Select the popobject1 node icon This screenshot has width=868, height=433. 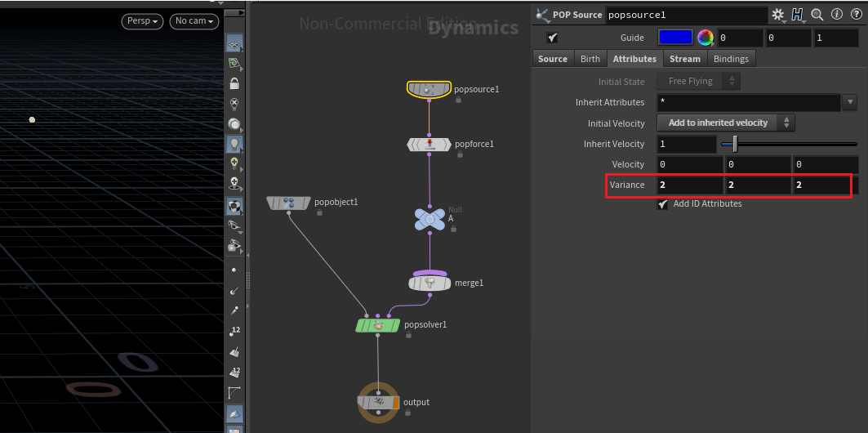pyautogui.click(x=288, y=203)
